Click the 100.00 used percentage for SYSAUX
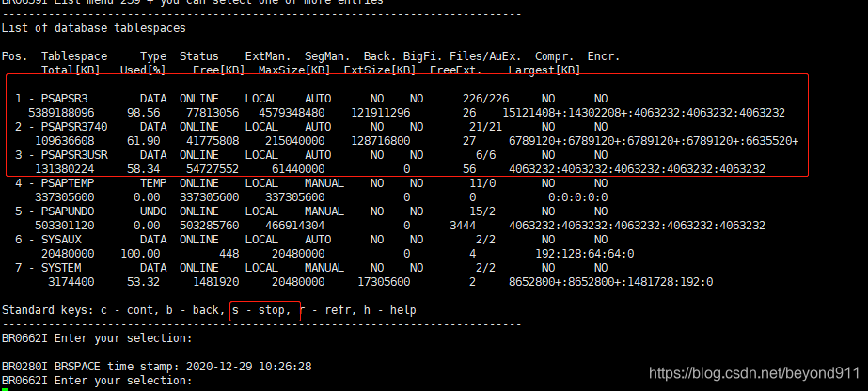The image size is (868, 391). coord(140,254)
